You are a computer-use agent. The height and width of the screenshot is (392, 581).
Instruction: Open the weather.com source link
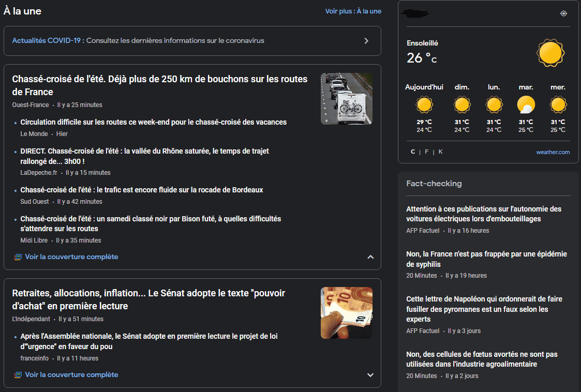(x=553, y=152)
